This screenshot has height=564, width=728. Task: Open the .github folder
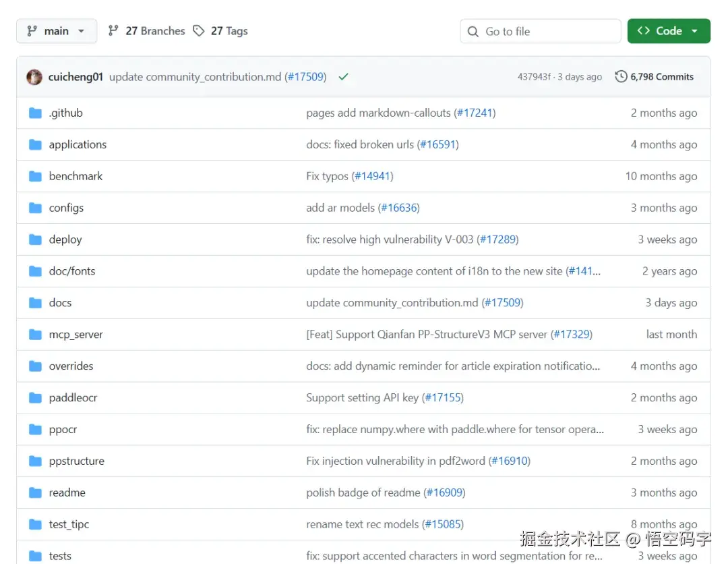[65, 113]
